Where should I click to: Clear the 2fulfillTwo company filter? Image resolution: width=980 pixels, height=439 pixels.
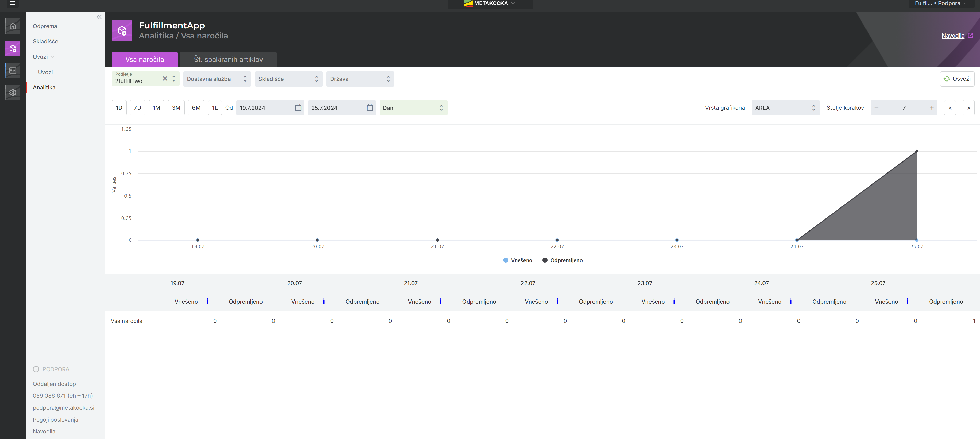[165, 78]
